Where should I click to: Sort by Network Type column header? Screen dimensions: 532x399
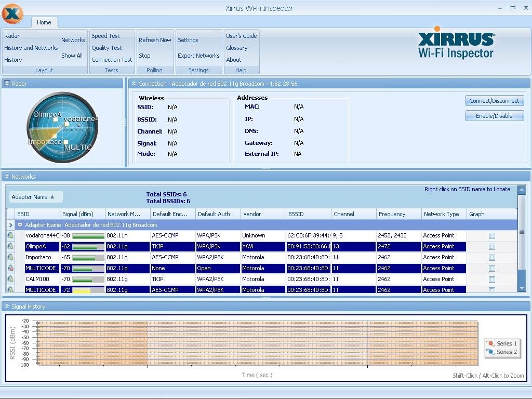(x=444, y=214)
